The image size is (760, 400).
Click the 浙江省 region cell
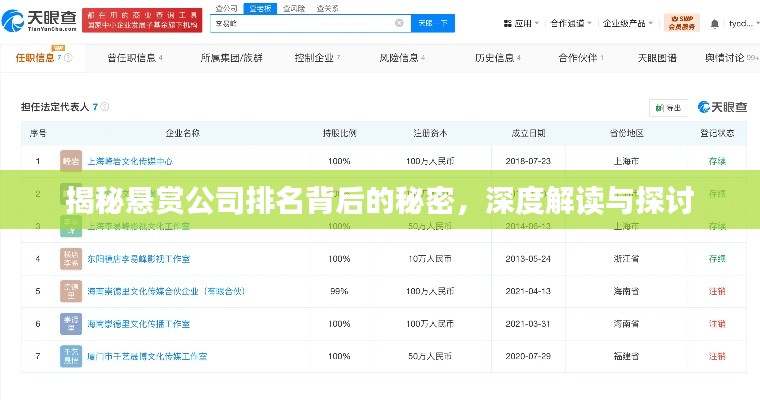click(626, 258)
